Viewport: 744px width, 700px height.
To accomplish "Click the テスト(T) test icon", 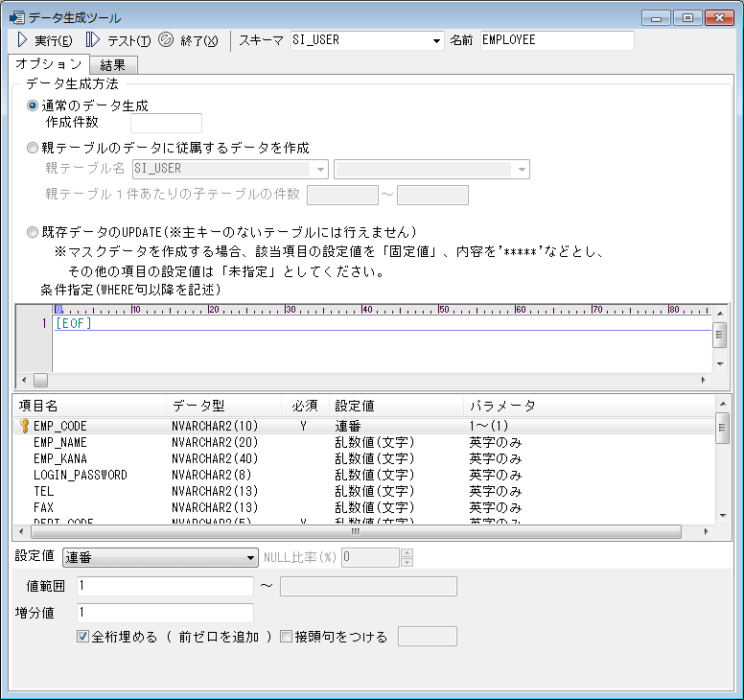I will pos(93,40).
